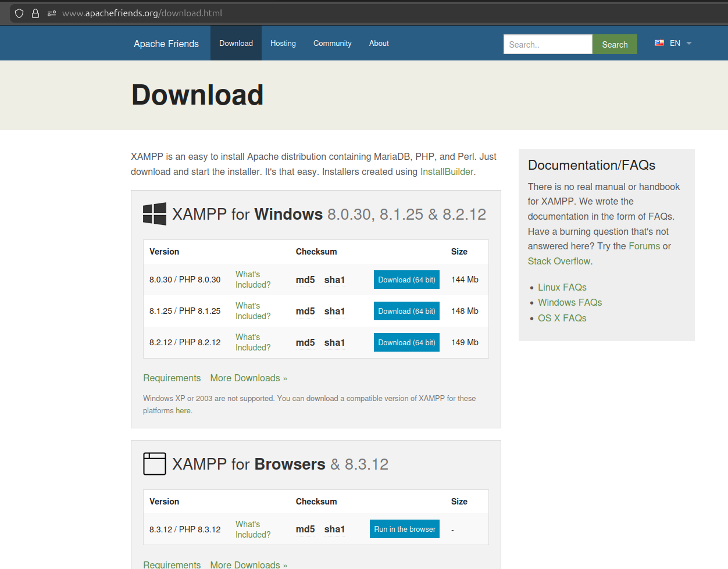Screen dimensions: 728x569
Task: Click the browser window icon beside XAMPP for Browsers
Action: (154, 463)
